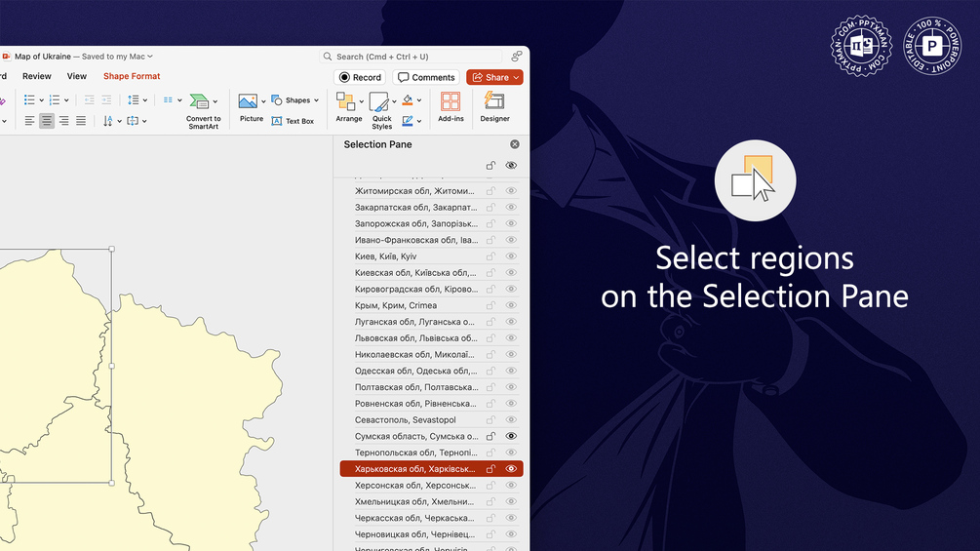Apply shape fill color
The height and width of the screenshot is (551, 980).
(408, 99)
